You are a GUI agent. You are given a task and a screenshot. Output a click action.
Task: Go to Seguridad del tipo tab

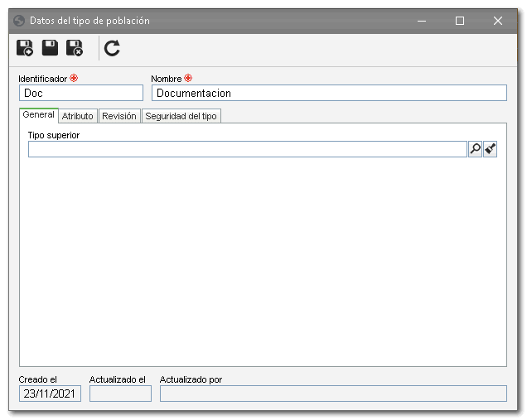click(x=181, y=116)
